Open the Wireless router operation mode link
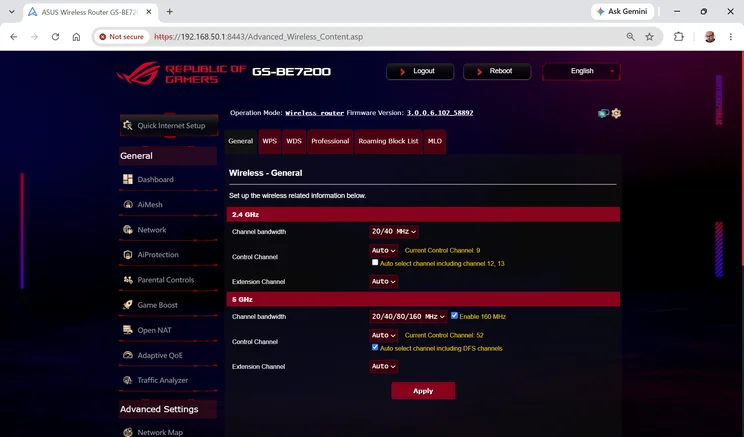 [x=314, y=113]
